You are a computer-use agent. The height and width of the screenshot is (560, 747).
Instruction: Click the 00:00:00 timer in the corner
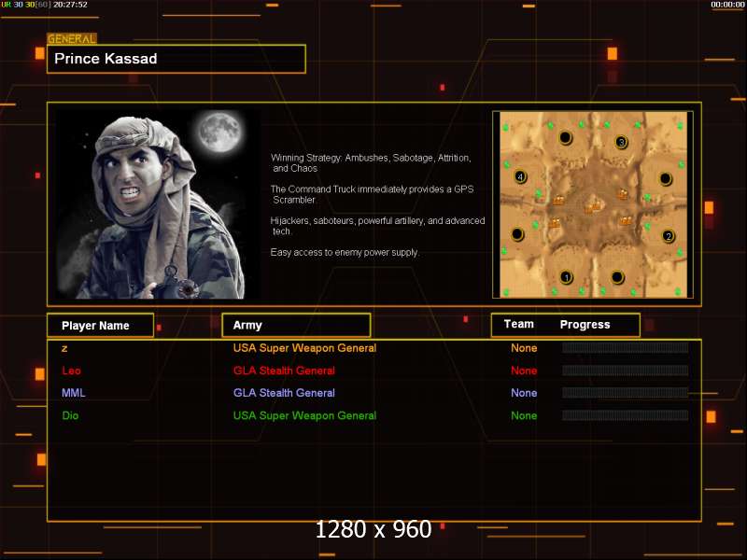[727, 5]
